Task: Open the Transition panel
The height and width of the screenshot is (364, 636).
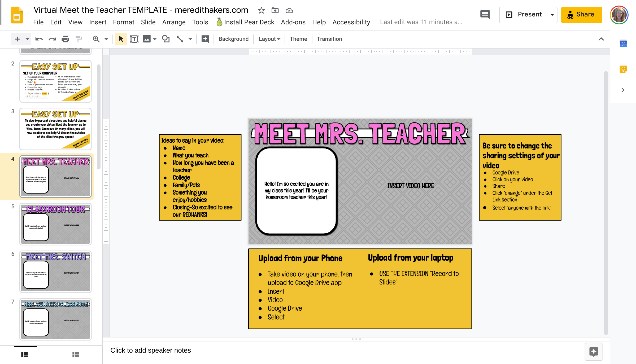Action: [x=329, y=39]
